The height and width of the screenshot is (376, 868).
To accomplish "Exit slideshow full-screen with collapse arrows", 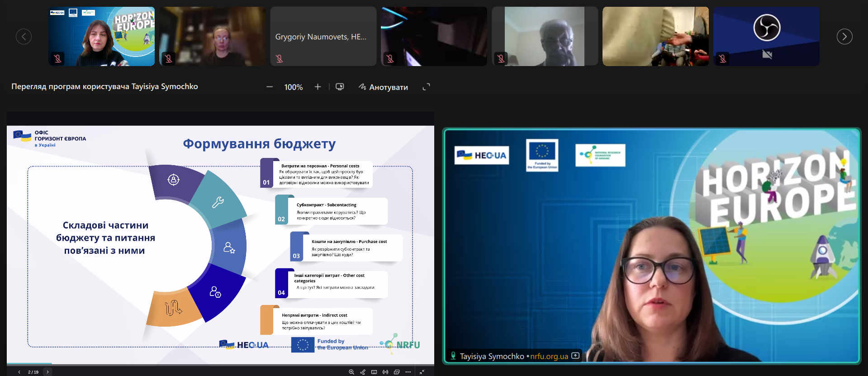I will [422, 372].
